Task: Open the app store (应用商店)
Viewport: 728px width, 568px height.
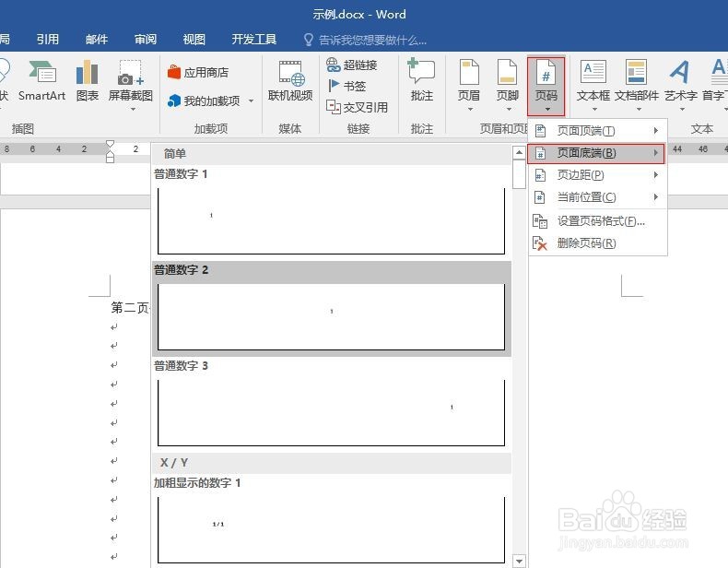Action: pyautogui.click(x=198, y=73)
